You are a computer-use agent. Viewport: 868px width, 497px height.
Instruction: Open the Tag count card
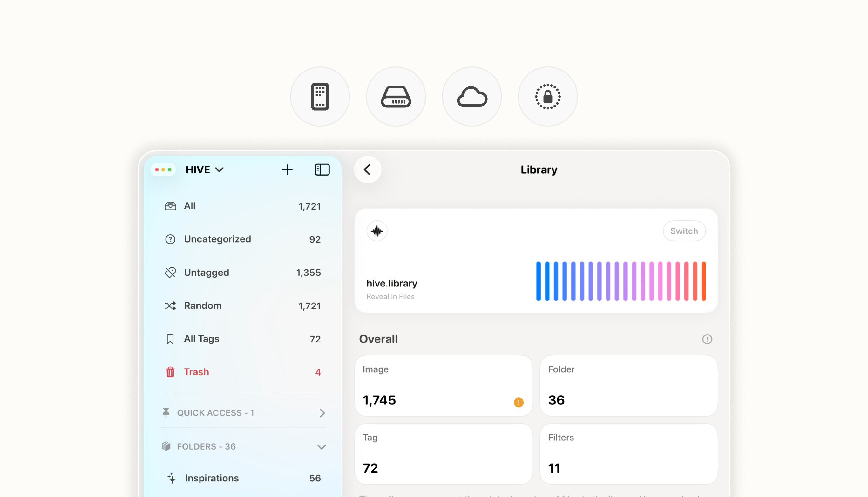pos(444,454)
